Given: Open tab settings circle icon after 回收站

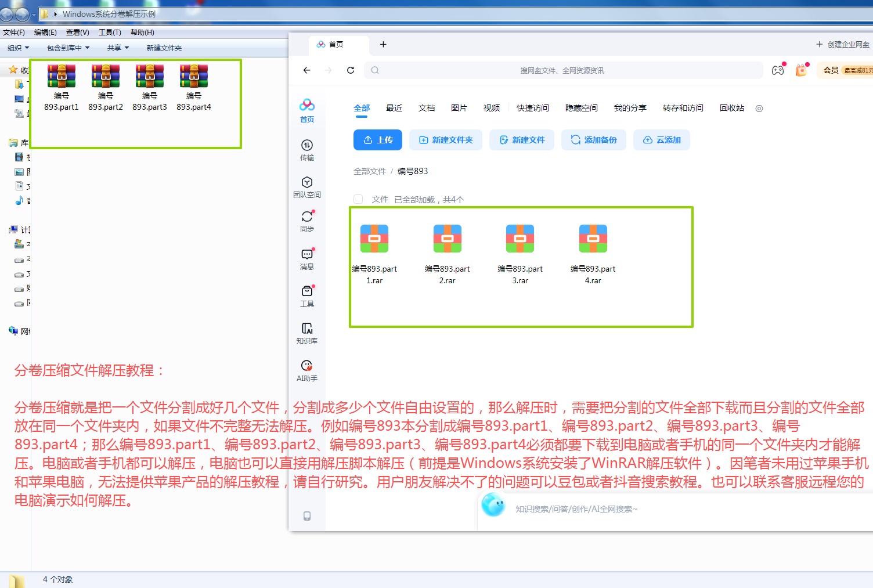Looking at the screenshot, I should pyautogui.click(x=759, y=109).
